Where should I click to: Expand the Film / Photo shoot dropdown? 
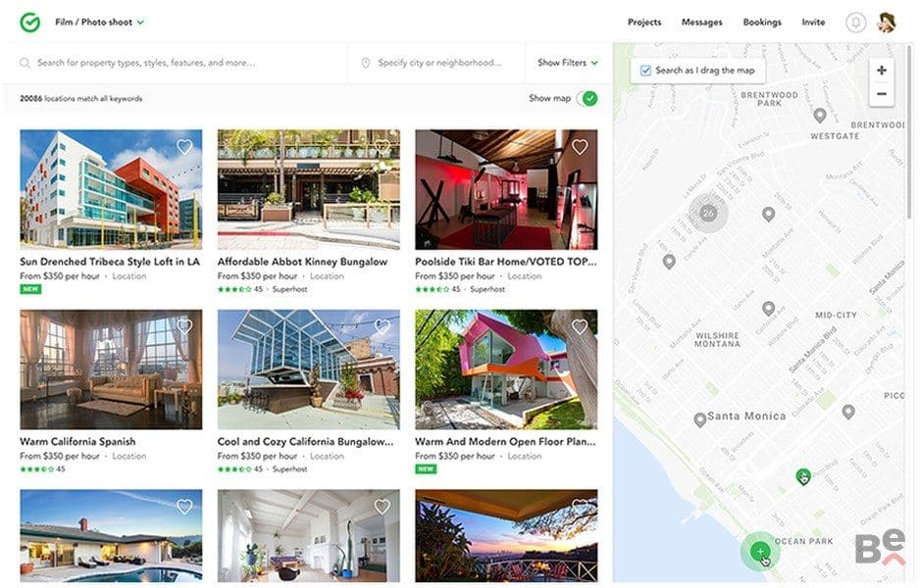click(x=99, y=23)
